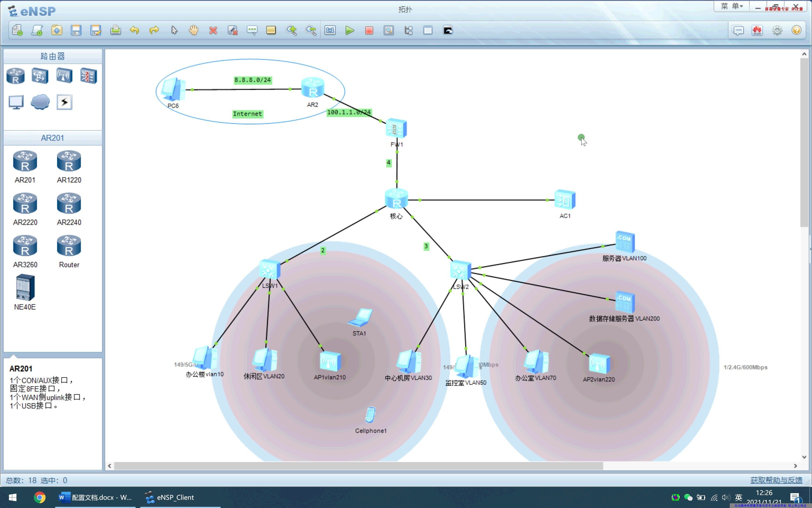812x508 pixels.
Task: Click the New Topology toolbar icon
Action: pos(17,30)
